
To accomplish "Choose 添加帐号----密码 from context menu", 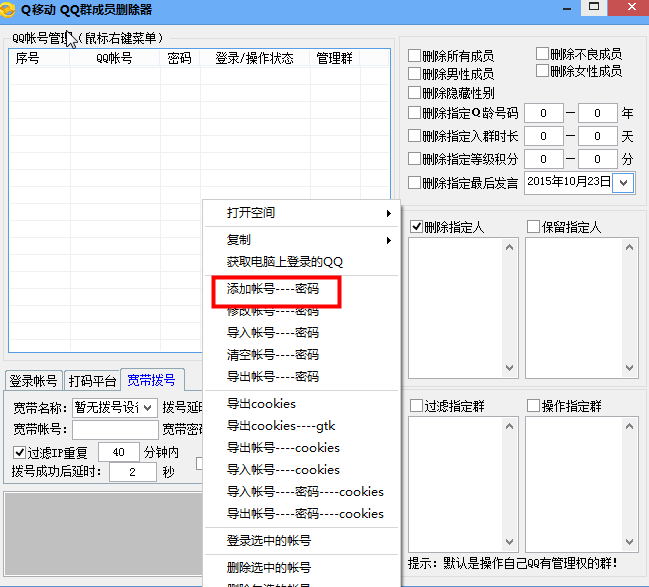I will click(301, 289).
